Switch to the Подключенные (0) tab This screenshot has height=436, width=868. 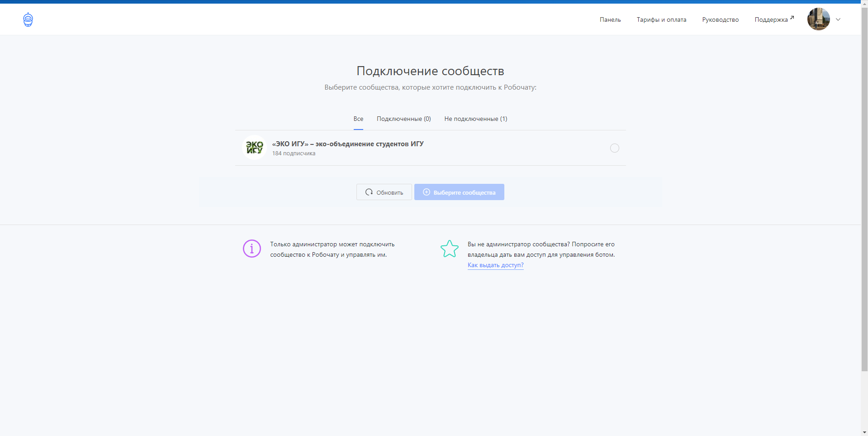(x=403, y=119)
